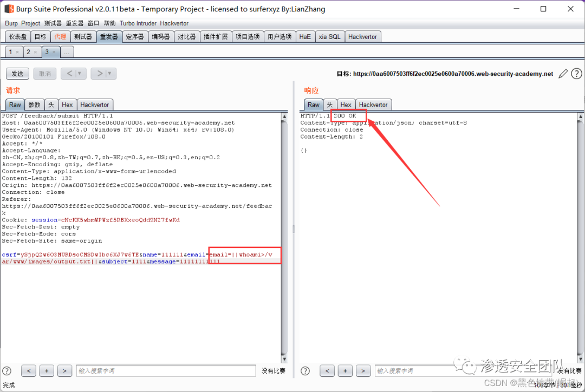Select response Hex tab
This screenshot has width=585, height=392.
pyautogui.click(x=346, y=105)
